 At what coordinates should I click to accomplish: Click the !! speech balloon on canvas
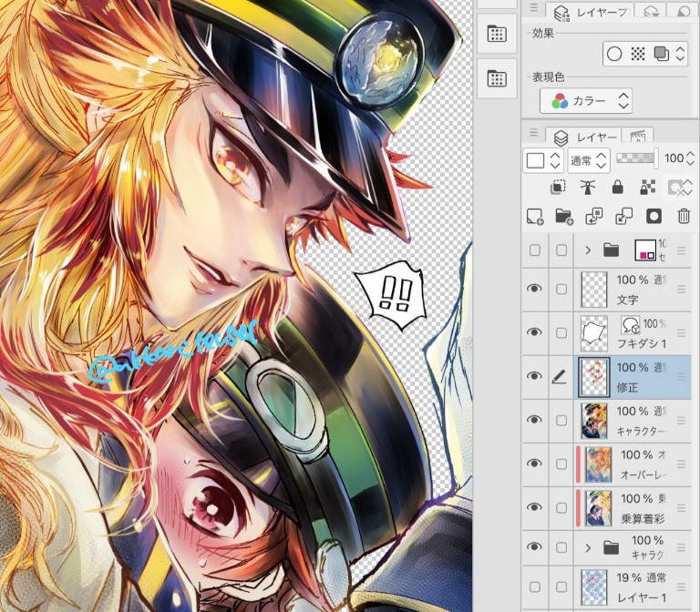click(x=392, y=294)
